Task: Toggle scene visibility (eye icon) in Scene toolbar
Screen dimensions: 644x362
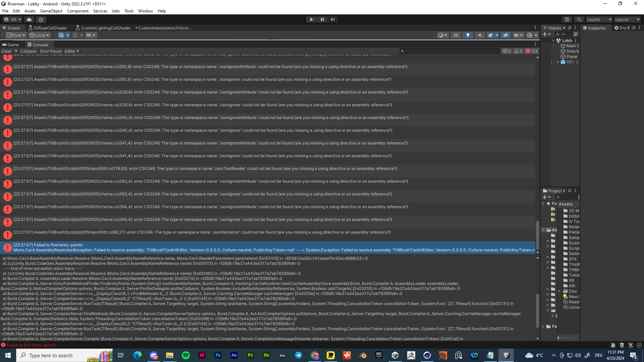Action: tap(506, 35)
